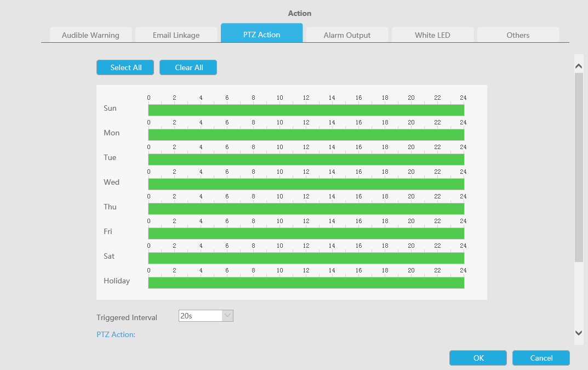Select the PTZ Action tab

click(261, 35)
